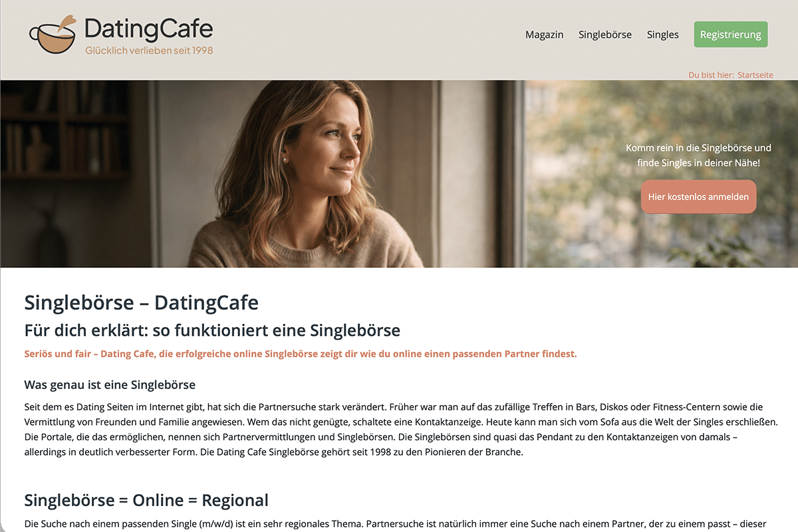The height and width of the screenshot is (532, 798).
Task: Click the 'Du bist hier:' breadcrumb label
Action: pos(711,75)
